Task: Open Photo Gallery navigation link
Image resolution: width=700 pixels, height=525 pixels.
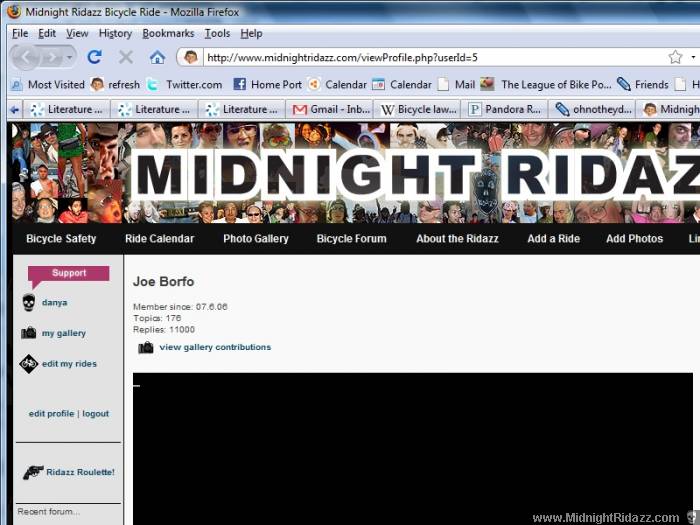Action: pyautogui.click(x=256, y=239)
